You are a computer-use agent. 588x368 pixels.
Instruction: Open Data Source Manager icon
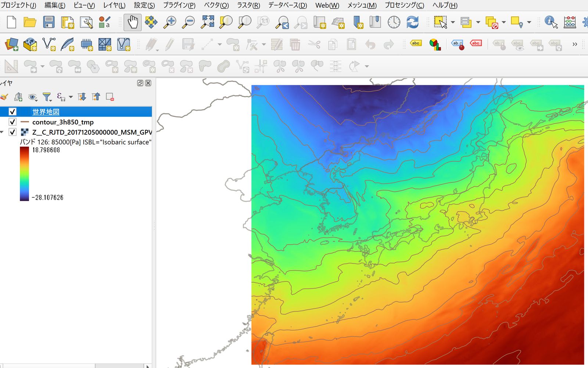tap(11, 44)
